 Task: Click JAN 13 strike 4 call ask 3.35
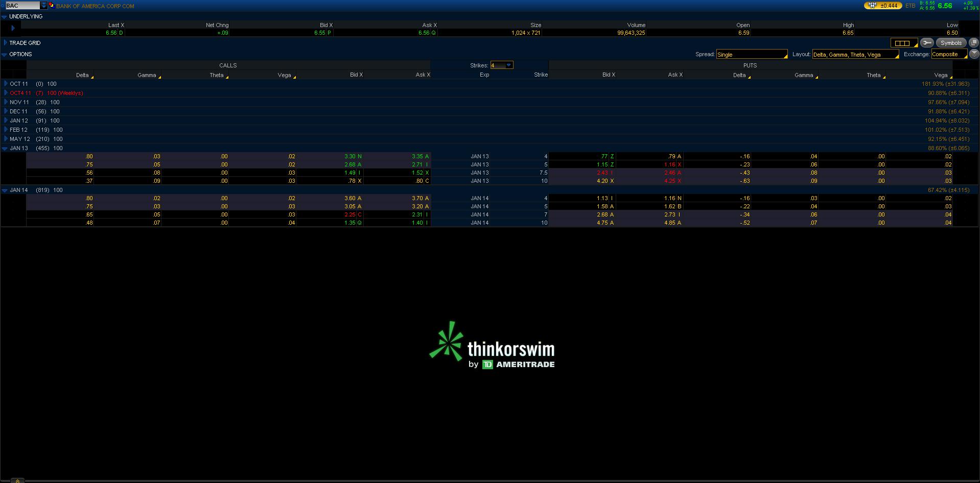(x=417, y=157)
